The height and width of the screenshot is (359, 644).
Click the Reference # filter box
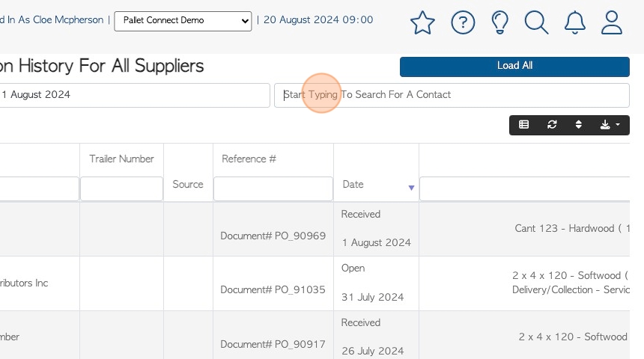pos(273,188)
